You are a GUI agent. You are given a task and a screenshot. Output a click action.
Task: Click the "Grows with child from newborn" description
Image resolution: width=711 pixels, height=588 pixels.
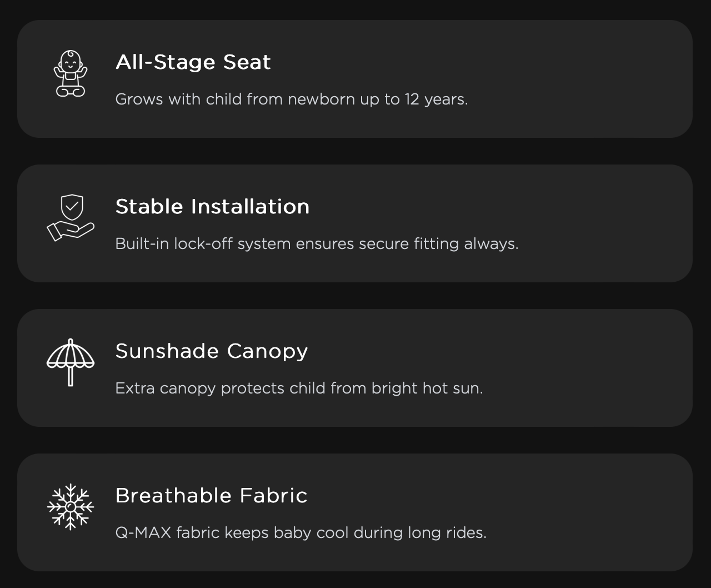pos(291,99)
